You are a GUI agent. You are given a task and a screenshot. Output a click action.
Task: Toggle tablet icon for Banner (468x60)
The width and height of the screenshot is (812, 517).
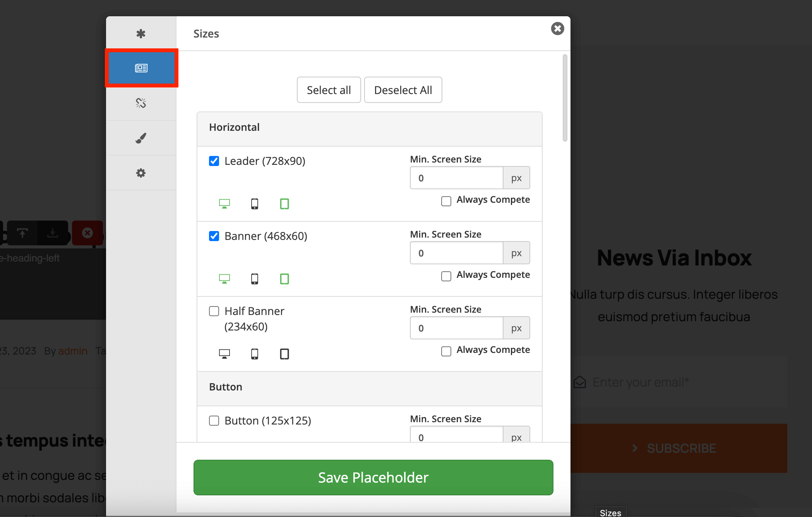[x=284, y=279]
